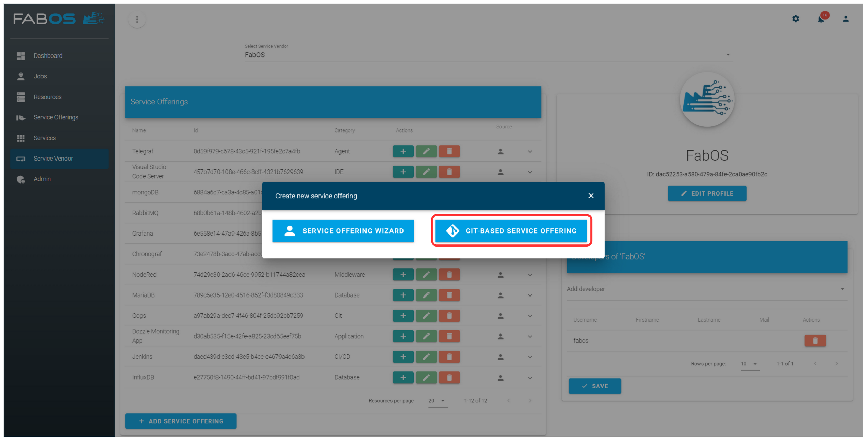Image resolution: width=868 pixels, height=441 pixels.
Task: Click the developer person icon for Jenkins row
Action: pos(500,356)
